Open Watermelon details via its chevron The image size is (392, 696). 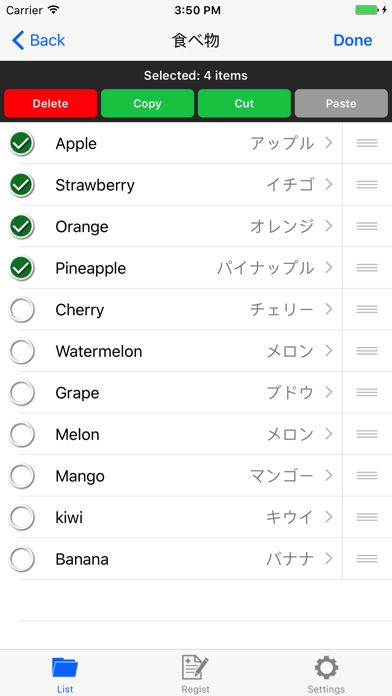[x=329, y=351]
